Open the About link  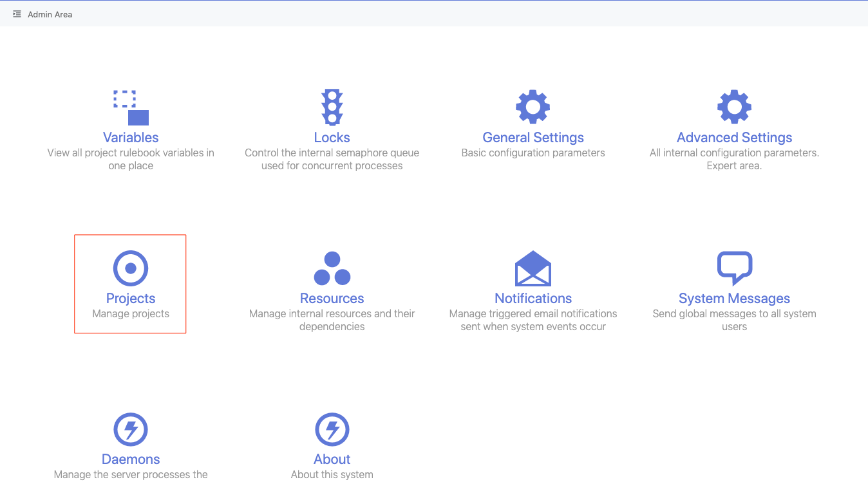(332, 459)
